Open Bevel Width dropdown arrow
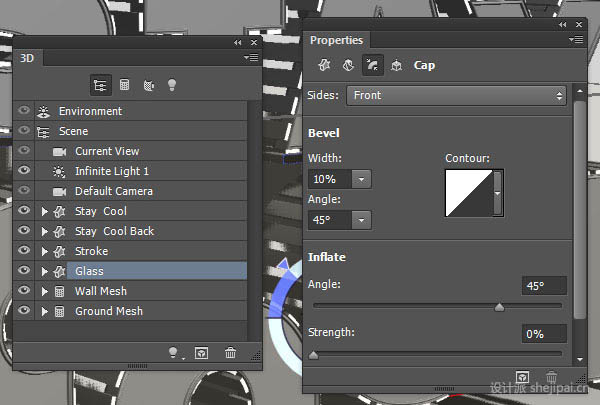Screen dimensions: 600x405 click(x=361, y=179)
